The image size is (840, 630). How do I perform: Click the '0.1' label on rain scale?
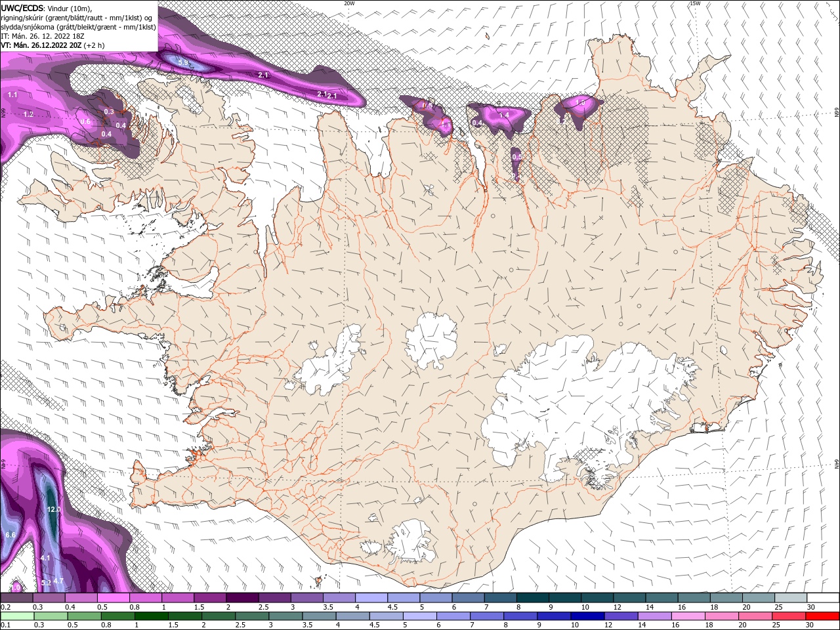[x=5, y=624]
